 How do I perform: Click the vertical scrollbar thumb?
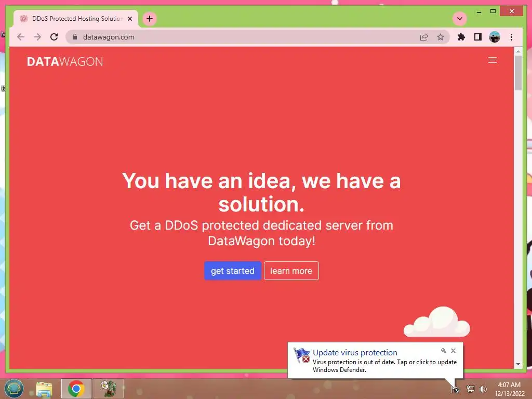518,73
